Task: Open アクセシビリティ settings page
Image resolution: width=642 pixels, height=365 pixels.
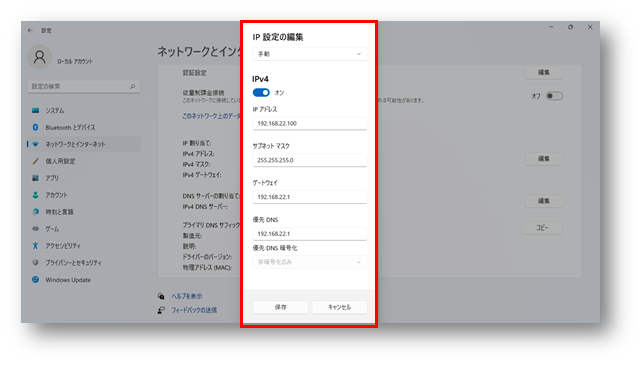Action: click(x=84, y=246)
